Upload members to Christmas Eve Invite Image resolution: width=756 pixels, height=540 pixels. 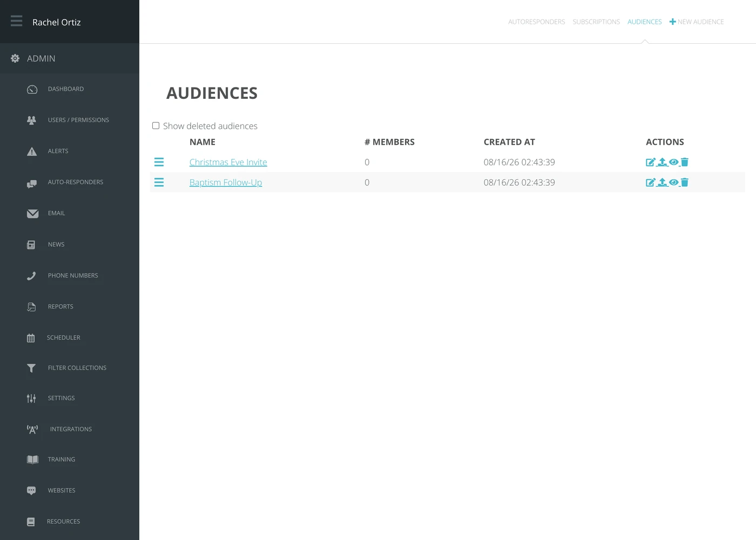pyautogui.click(x=662, y=162)
